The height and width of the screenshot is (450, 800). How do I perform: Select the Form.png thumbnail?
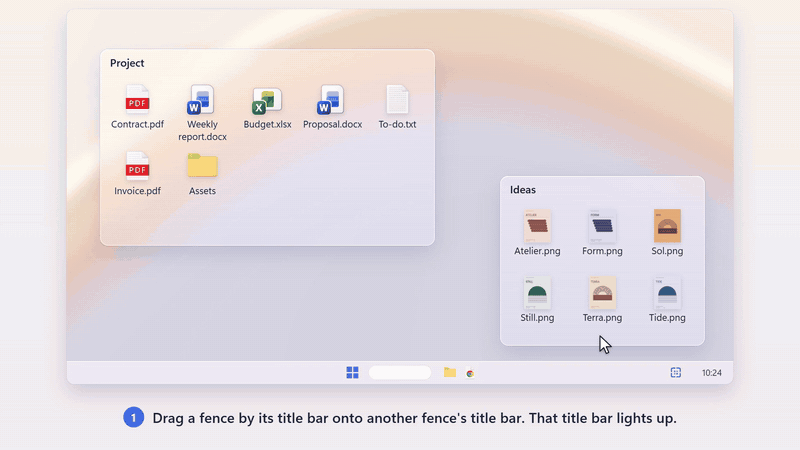pyautogui.click(x=602, y=226)
